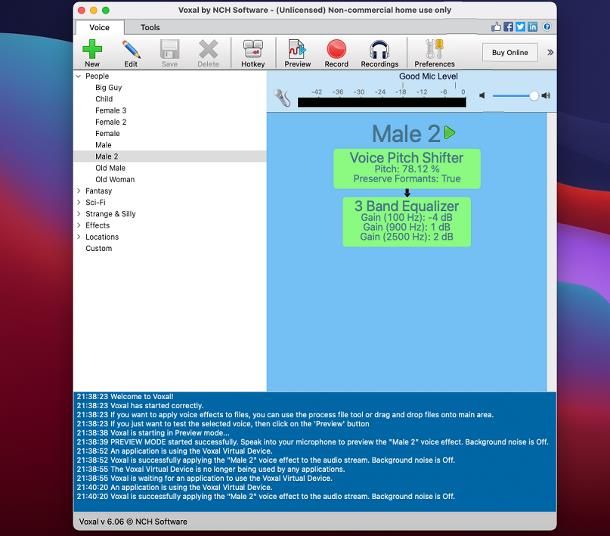Create a new voice with New
This screenshot has width=610, height=536.
[x=92, y=53]
